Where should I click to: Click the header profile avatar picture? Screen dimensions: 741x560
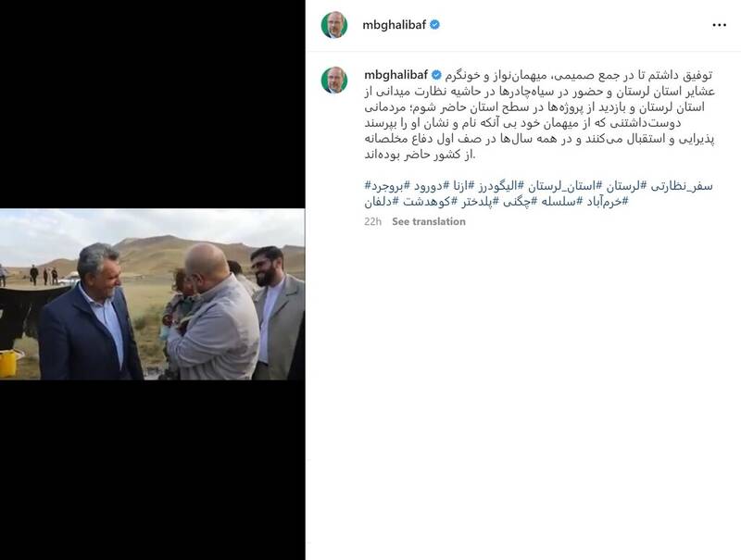(334, 25)
